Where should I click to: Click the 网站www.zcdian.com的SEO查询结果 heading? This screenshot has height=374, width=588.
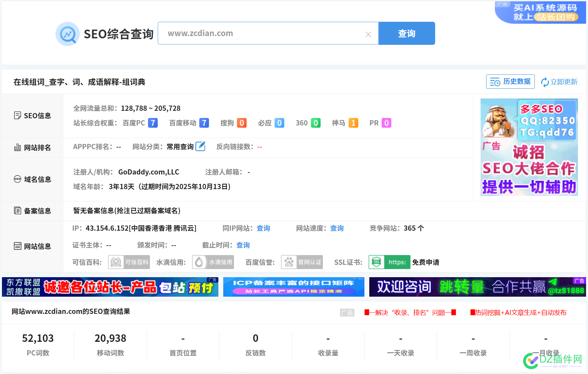tap(71, 311)
